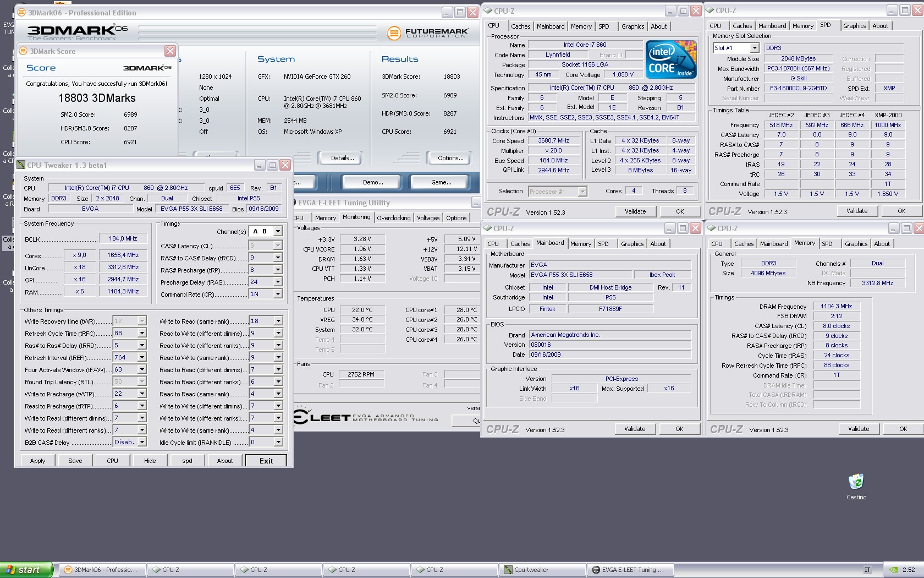Open the Write to Read (same rank) dropdown
The image size is (924, 578).
pyautogui.click(x=278, y=321)
